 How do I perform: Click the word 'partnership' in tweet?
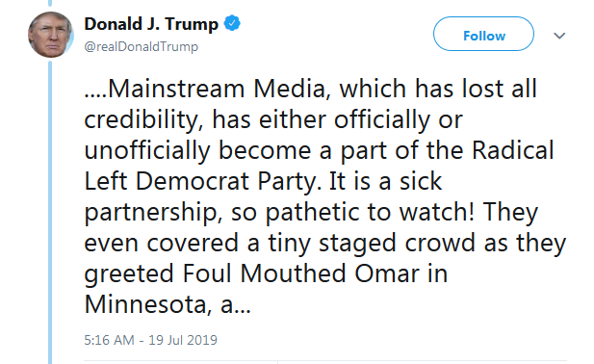pyautogui.click(x=150, y=213)
